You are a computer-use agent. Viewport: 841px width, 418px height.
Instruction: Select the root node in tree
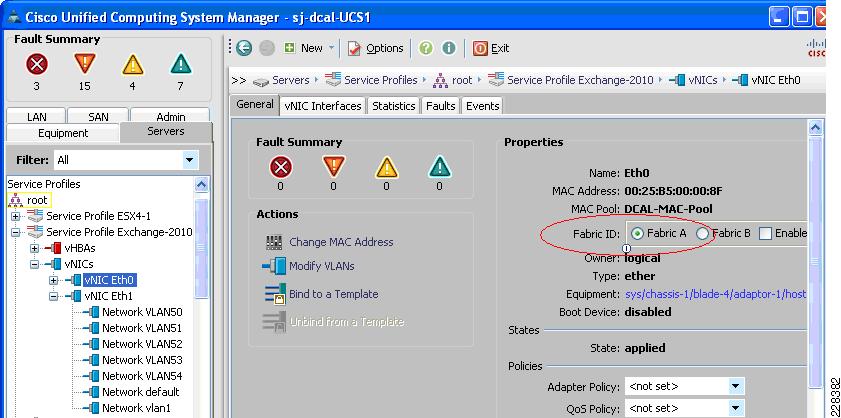click(28, 200)
